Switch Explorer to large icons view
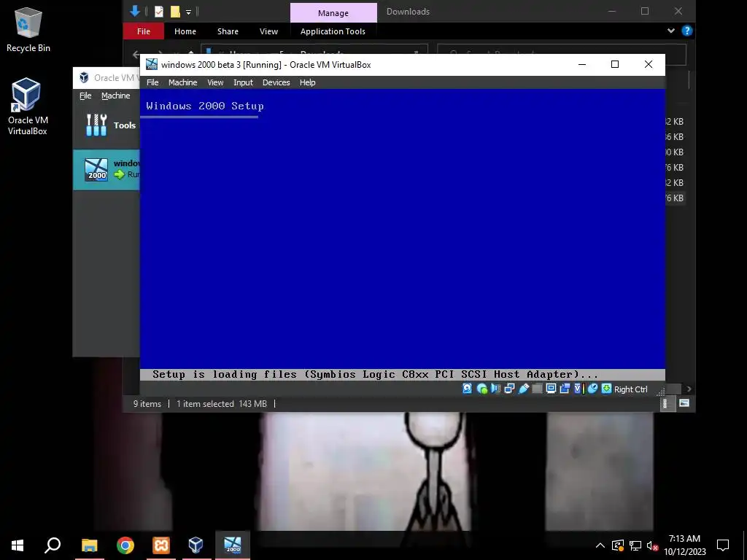This screenshot has width=747, height=560. point(684,403)
